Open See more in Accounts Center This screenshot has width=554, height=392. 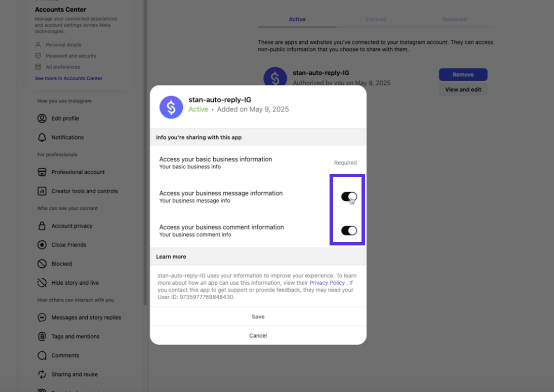click(69, 78)
